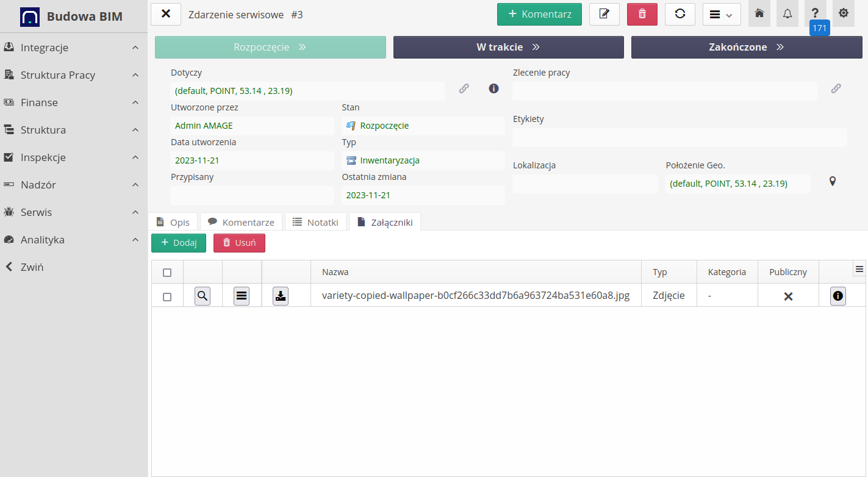Viewport: 868px width, 477px height.
Task: Click the map pin icon beside Położenie Geo.
Action: (x=833, y=182)
